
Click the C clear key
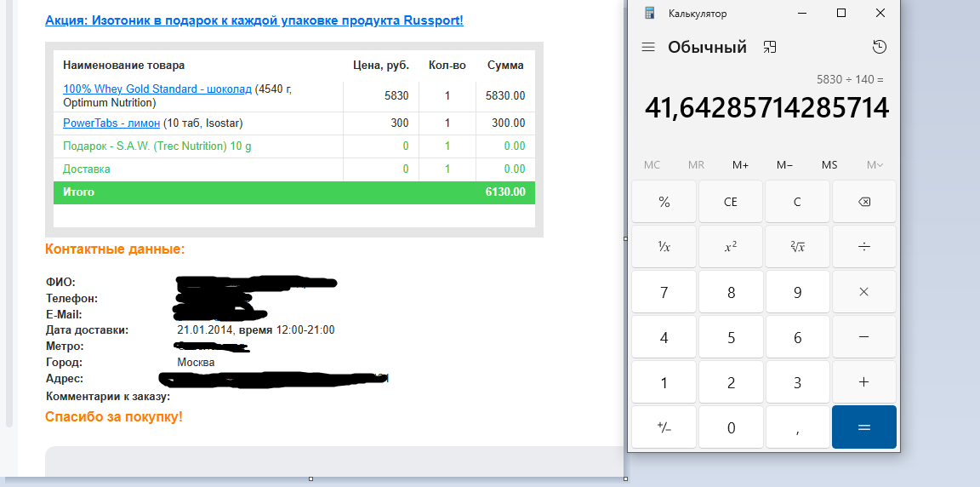[x=797, y=201]
